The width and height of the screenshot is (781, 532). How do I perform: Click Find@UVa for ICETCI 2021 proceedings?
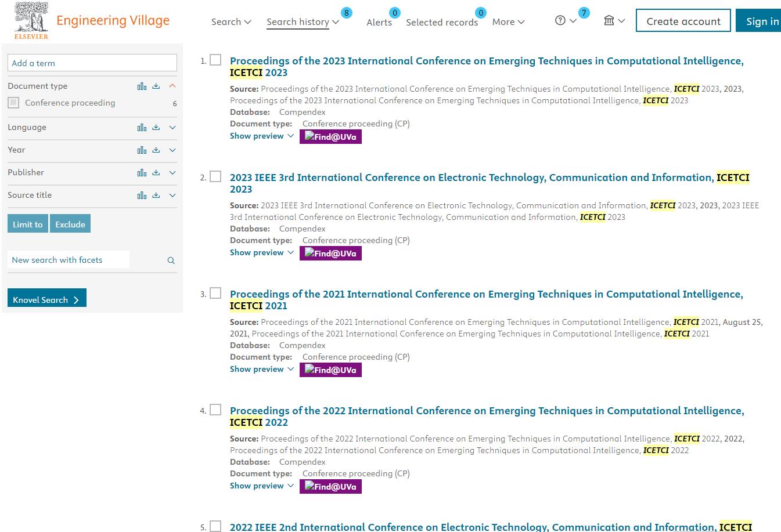tap(330, 370)
